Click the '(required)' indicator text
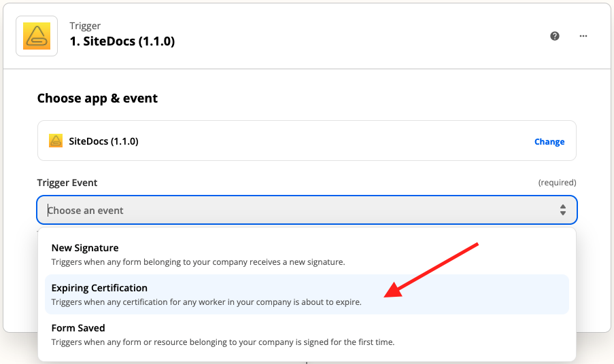614x364 pixels. point(557,183)
